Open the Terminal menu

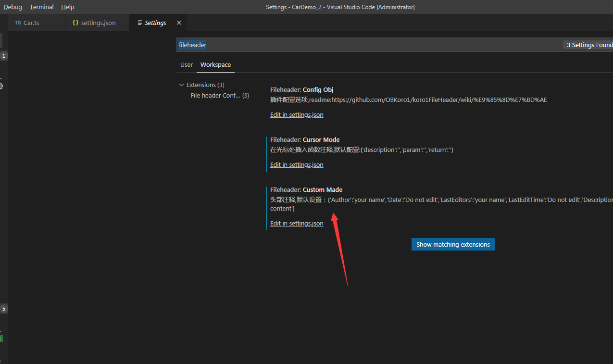[42, 7]
